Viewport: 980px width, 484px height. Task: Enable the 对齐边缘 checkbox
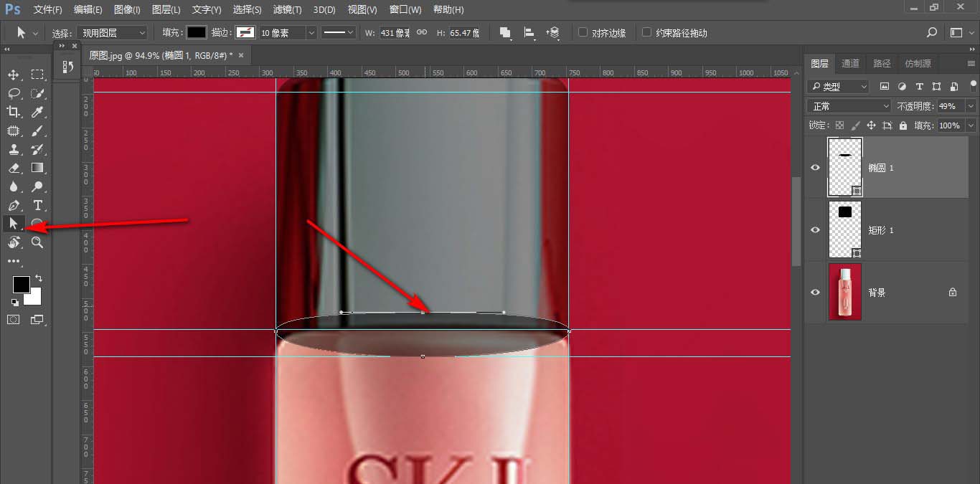[x=583, y=32]
